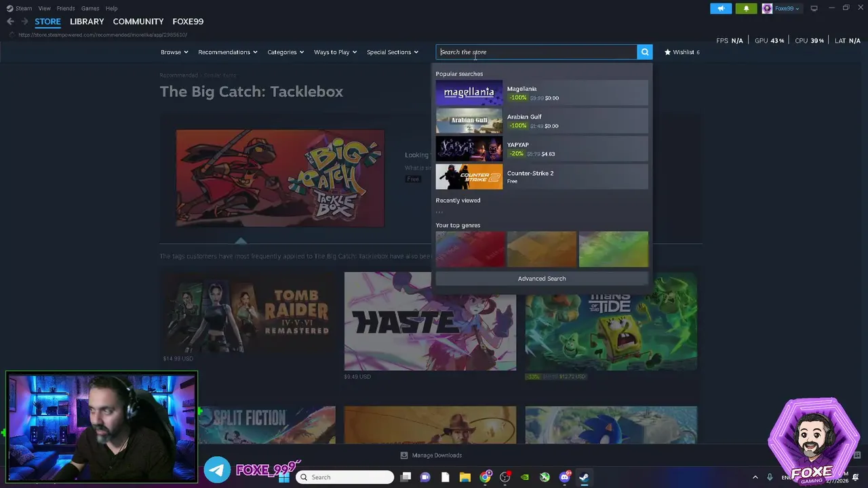Switch to the LIBRARY tab
The image size is (868, 488).
87,22
